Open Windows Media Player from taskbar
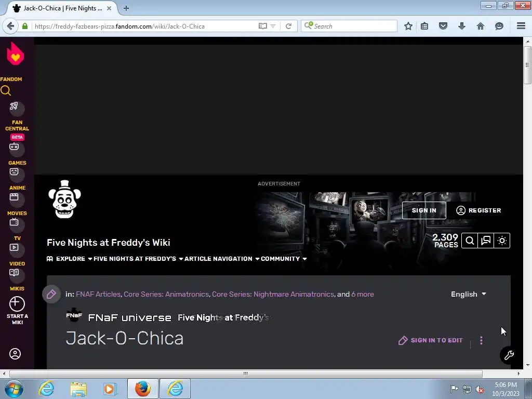Viewport: 532px width, 399px height. coord(110,389)
